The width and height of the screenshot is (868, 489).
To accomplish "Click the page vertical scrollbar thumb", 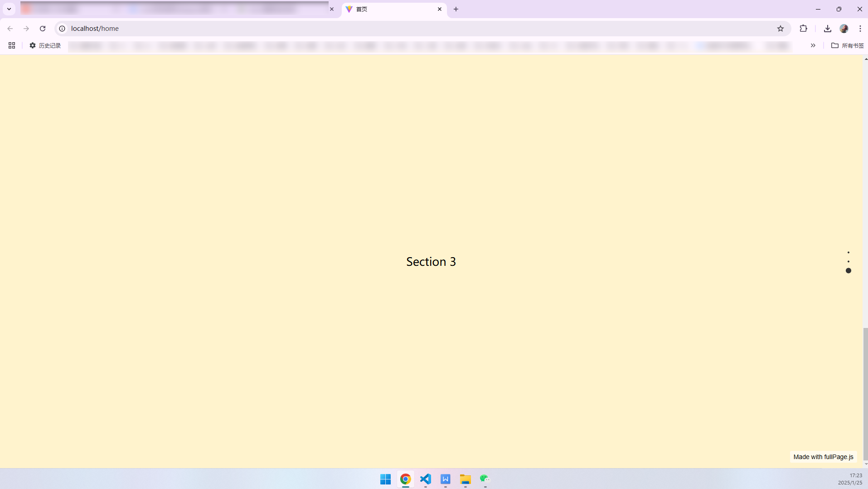I will tap(865, 394).
